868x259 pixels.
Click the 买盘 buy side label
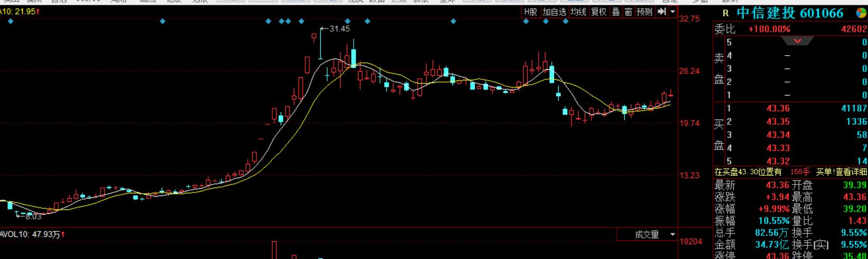pyautogui.click(x=719, y=135)
